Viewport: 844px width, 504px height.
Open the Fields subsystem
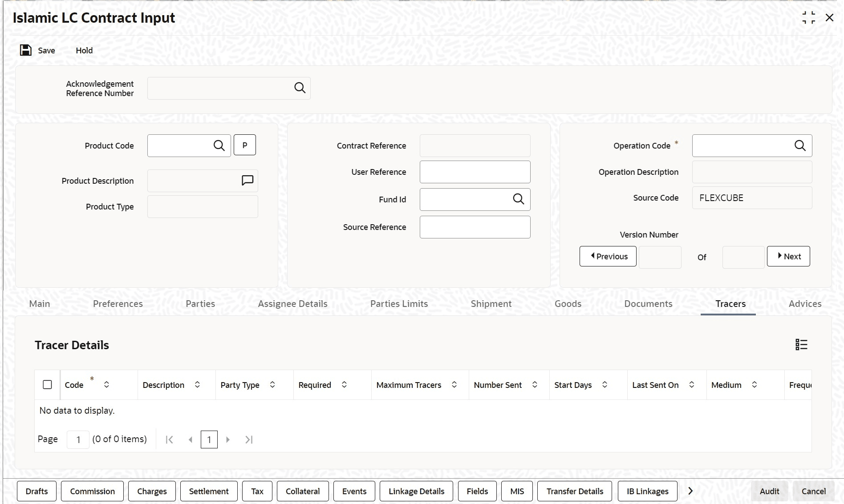pos(477,491)
